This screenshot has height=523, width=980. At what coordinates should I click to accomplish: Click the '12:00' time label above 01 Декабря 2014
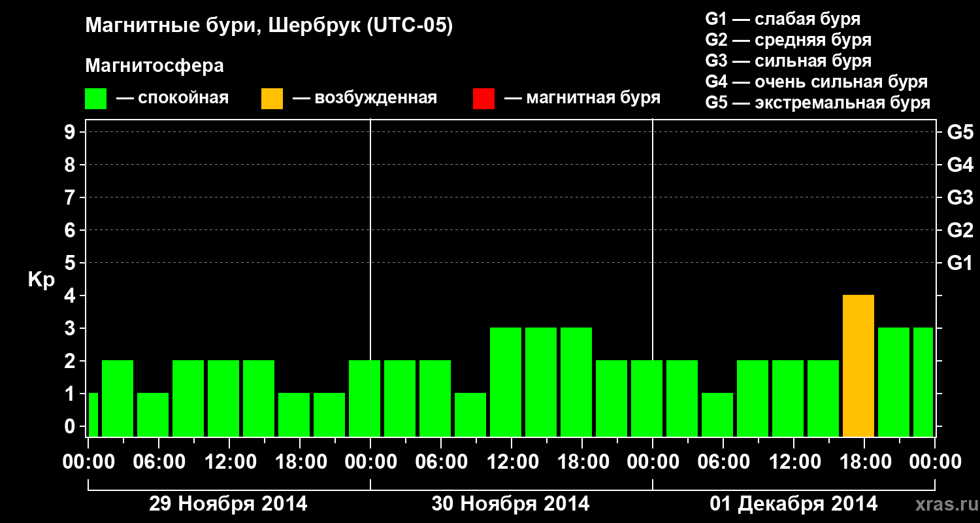794,462
